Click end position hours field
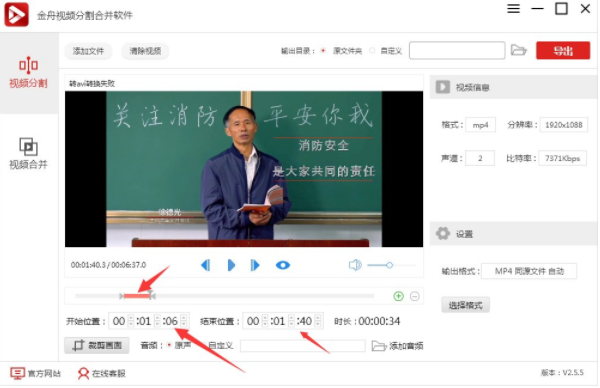This screenshot has height=388, width=600. coord(253,321)
